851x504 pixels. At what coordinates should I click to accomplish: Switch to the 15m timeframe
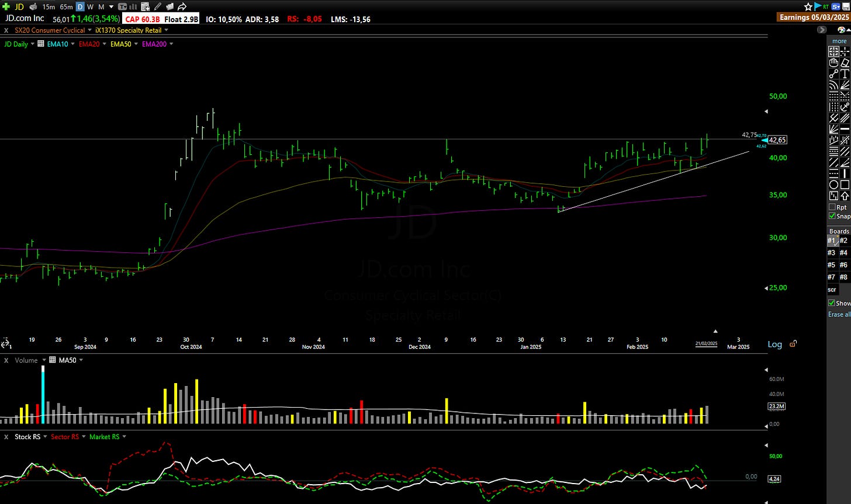point(49,6)
